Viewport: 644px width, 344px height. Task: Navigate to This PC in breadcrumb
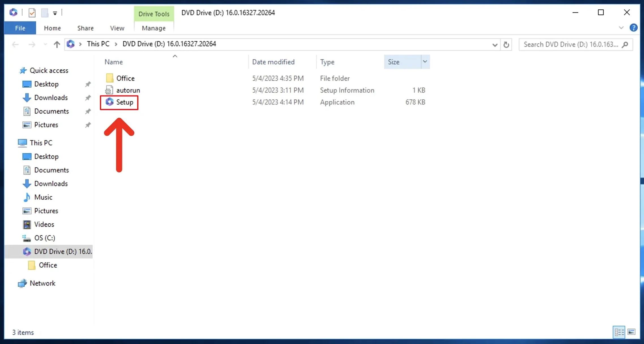pos(98,44)
